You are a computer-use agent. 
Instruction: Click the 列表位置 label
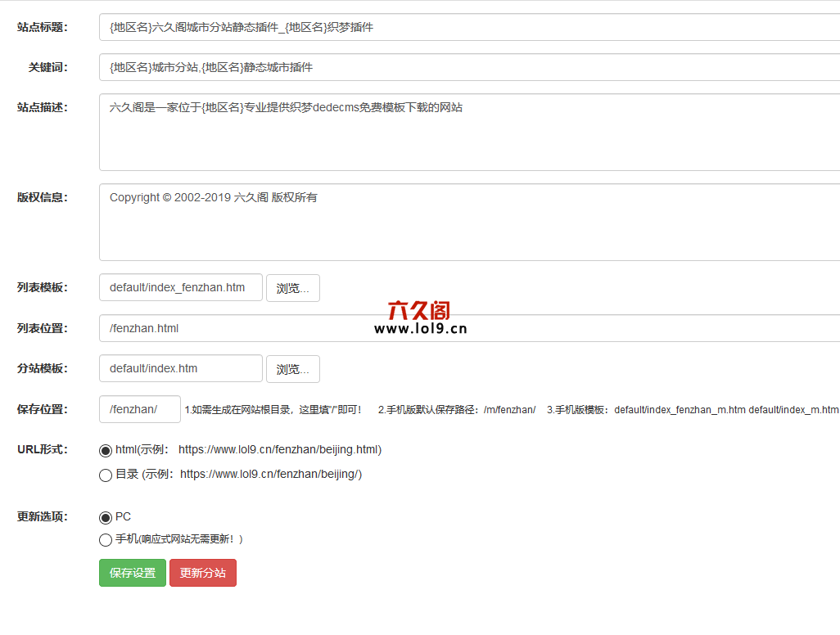pos(43,328)
